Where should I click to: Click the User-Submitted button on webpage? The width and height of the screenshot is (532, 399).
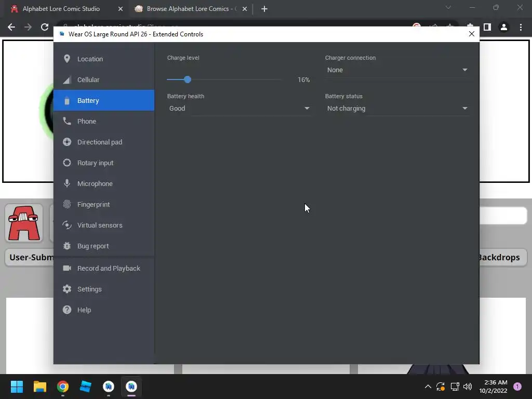30,258
